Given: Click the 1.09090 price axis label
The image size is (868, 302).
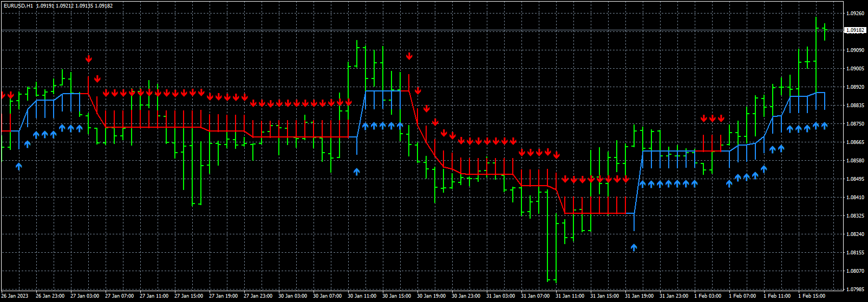Looking at the screenshot, I should [x=855, y=50].
